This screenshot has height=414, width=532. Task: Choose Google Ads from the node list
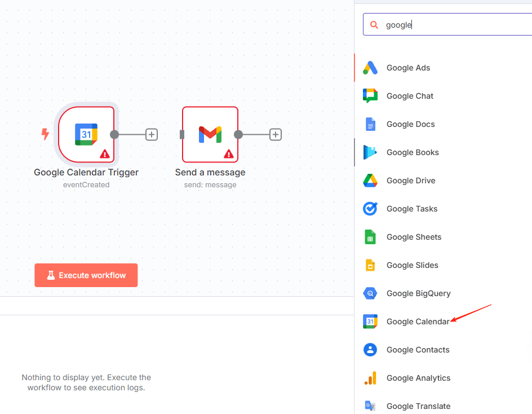(408, 68)
